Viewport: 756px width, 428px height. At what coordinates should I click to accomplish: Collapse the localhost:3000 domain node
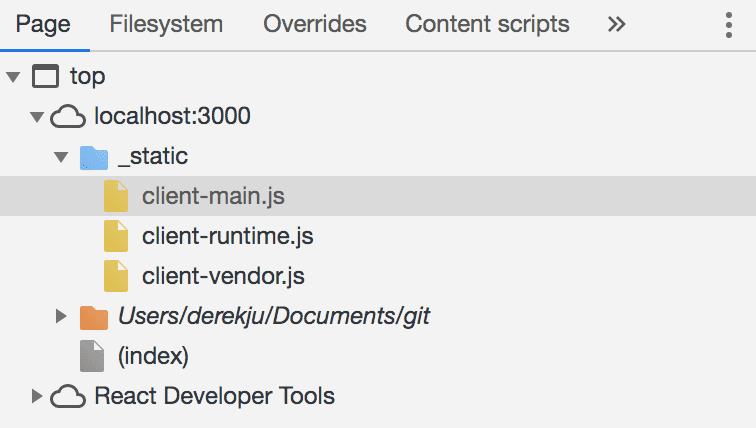click(x=37, y=117)
